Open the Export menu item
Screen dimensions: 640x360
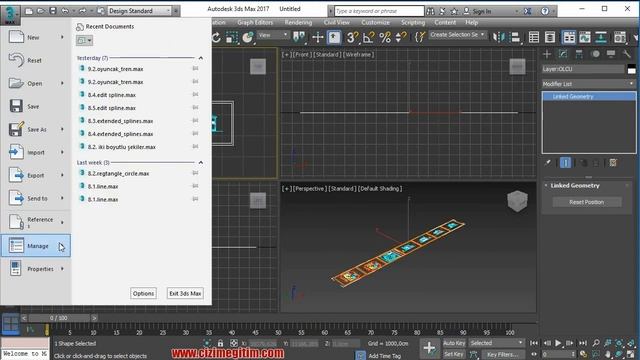click(x=36, y=176)
